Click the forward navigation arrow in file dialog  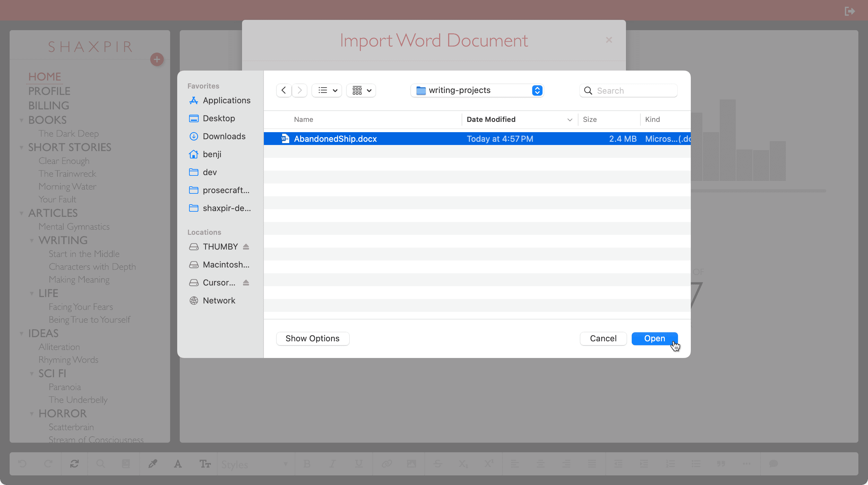[x=299, y=90]
